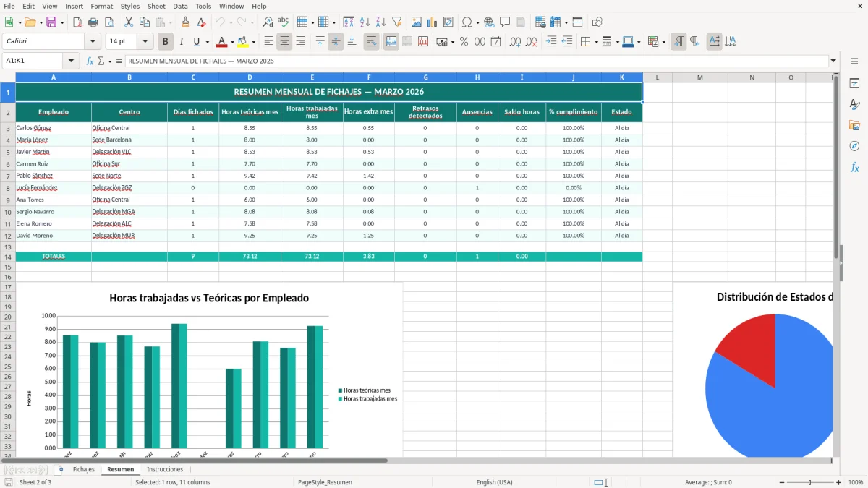Toggle bold formatting
Screen dimensions: 868x488
tap(166, 42)
